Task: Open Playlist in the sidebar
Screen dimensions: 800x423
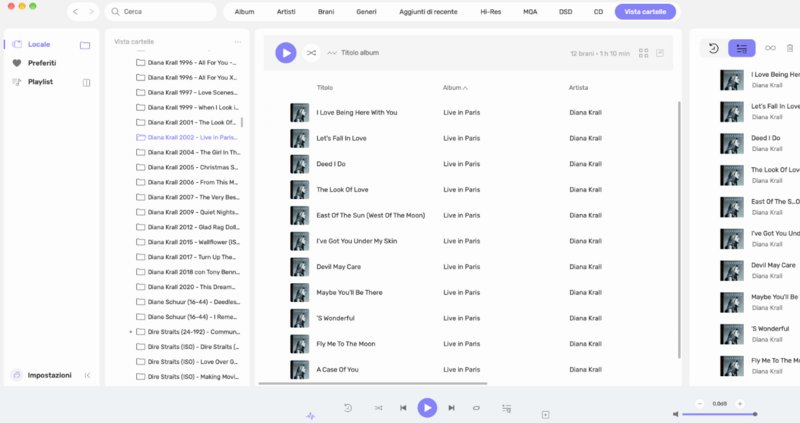Action: (40, 82)
